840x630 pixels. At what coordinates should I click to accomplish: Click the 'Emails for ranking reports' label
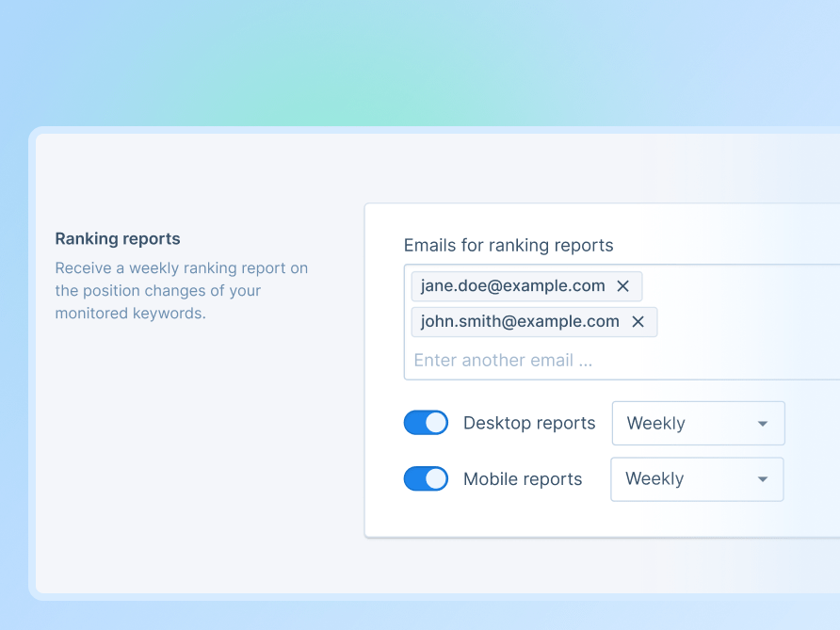click(509, 246)
